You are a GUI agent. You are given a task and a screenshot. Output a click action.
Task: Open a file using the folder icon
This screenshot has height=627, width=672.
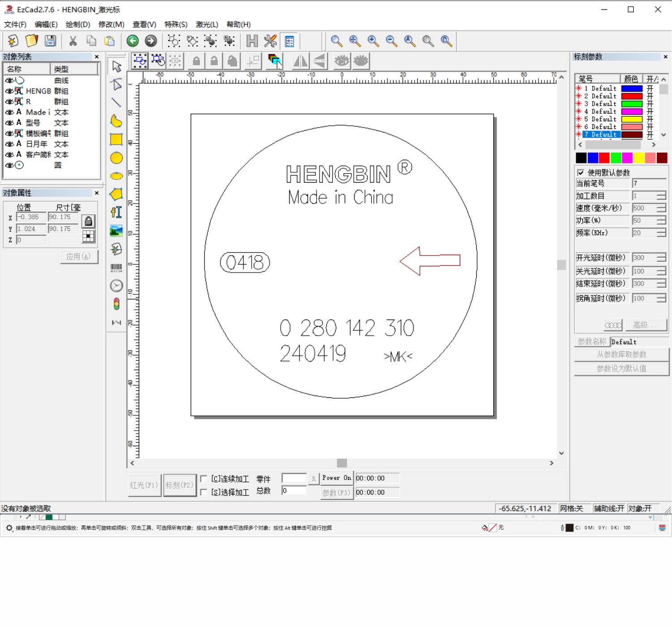point(32,41)
